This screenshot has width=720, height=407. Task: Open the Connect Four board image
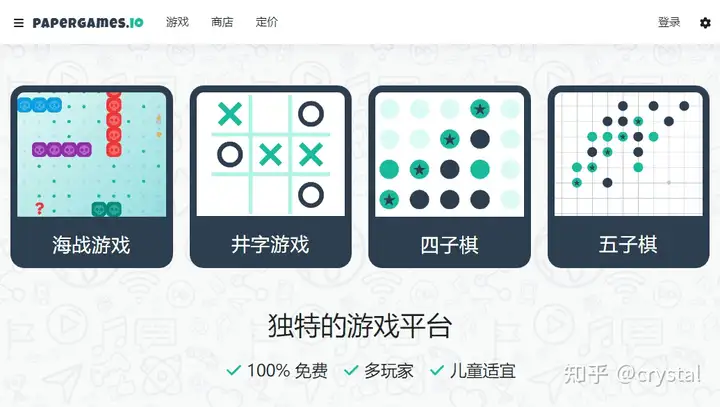click(x=450, y=154)
